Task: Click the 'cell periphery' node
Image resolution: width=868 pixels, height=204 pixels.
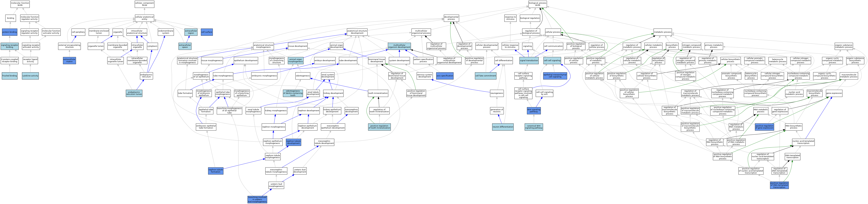Action: [x=78, y=32]
